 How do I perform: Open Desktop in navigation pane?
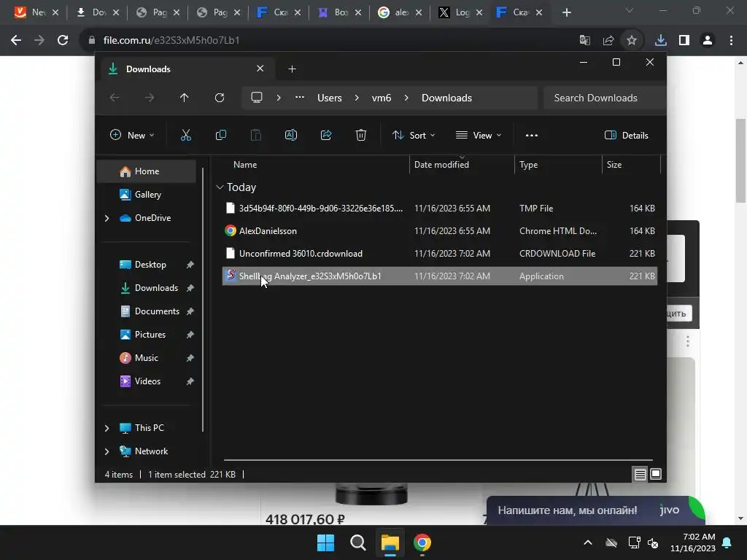click(x=146, y=265)
